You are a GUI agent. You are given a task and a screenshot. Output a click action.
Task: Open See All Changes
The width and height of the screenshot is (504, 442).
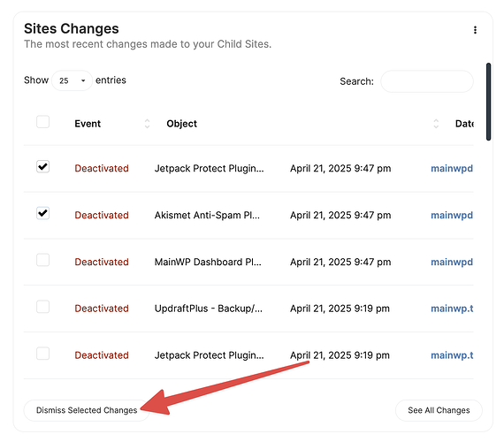pos(439,410)
